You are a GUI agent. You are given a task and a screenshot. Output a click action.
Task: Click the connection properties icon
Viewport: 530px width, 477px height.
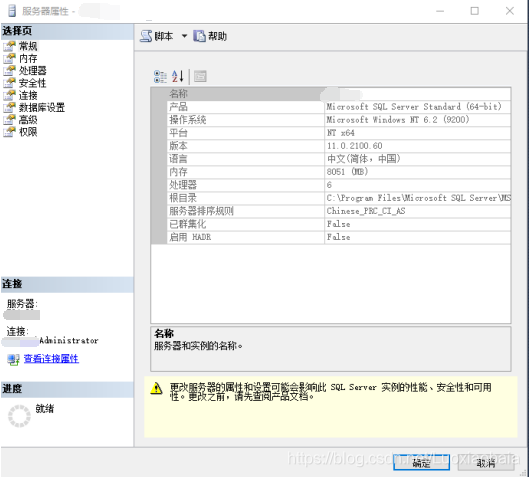click(14, 359)
